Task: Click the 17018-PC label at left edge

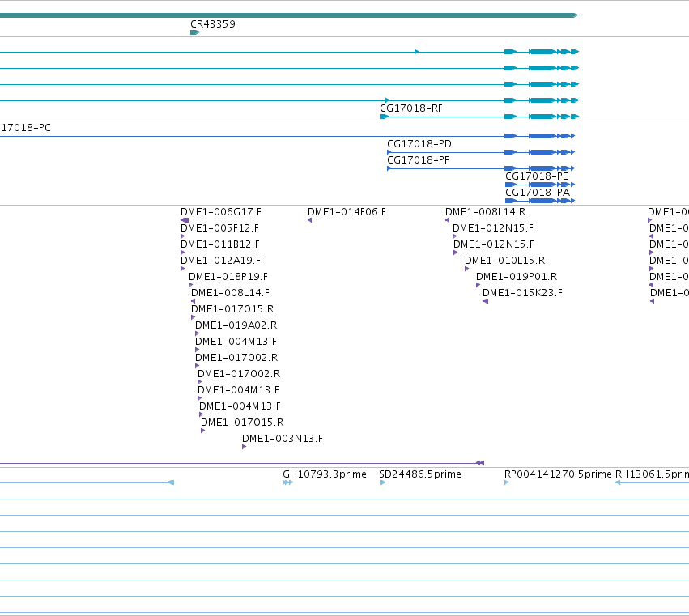Action: pyautogui.click(x=26, y=128)
